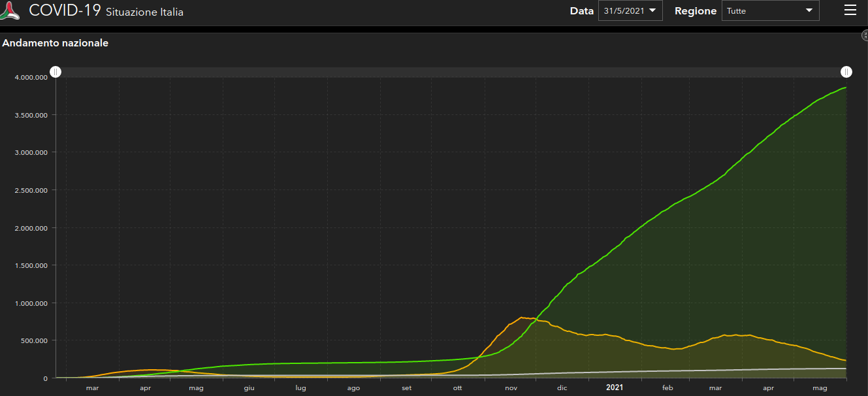Viewport: 868px width, 396px height.
Task: Click the chart zoom scrollbar track
Action: point(451,72)
